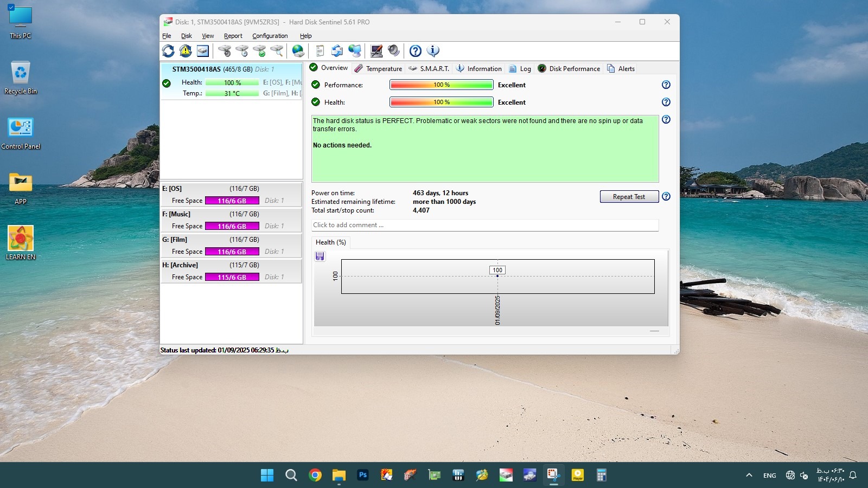The image size is (868, 488).
Task: Click the blue disk panel toolbar icon
Action: coord(203,51)
